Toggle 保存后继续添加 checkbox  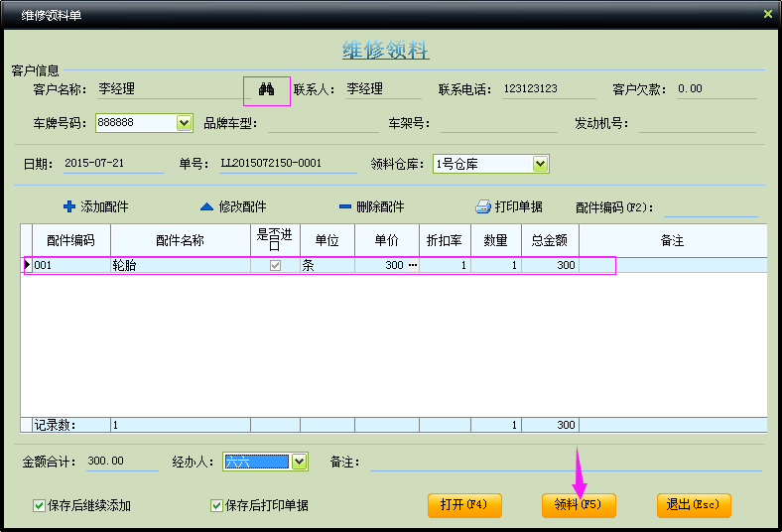coord(39,505)
